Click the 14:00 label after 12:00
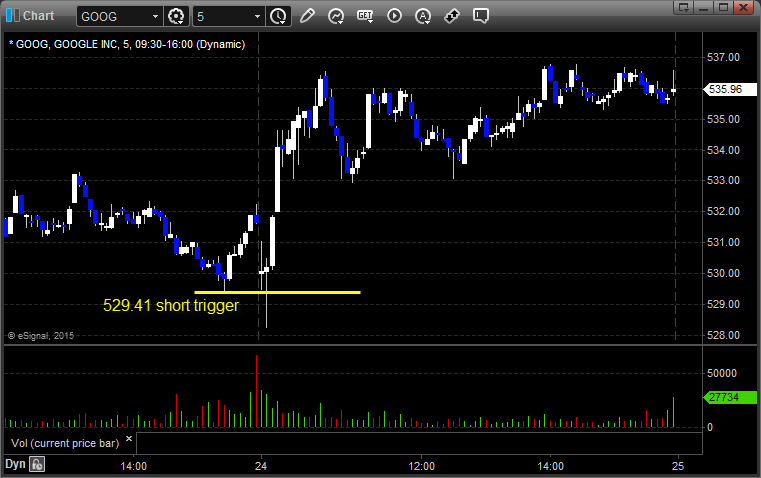 (x=550, y=466)
